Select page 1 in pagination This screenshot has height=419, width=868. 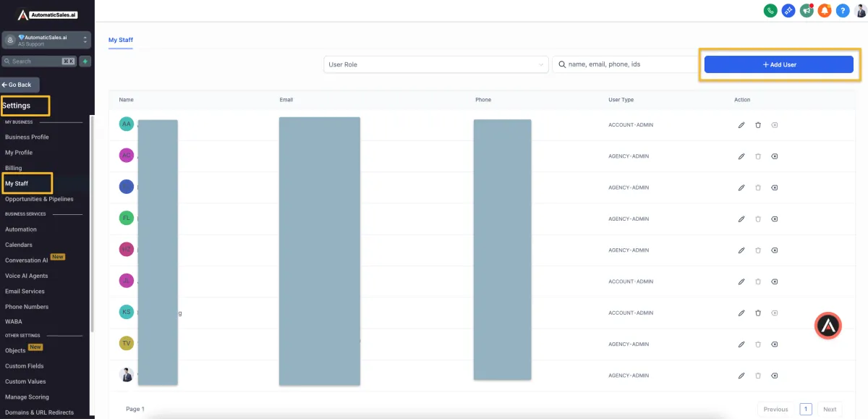click(x=806, y=409)
